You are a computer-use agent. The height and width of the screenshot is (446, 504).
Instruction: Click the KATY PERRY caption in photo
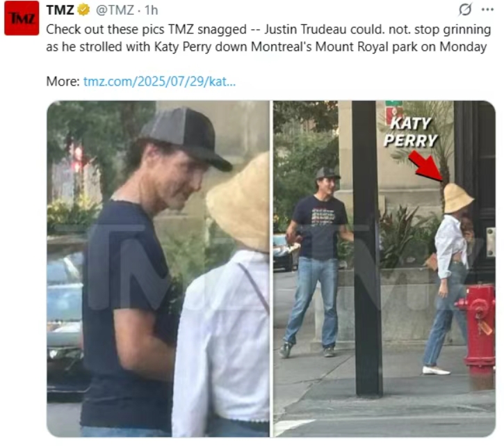coord(410,132)
